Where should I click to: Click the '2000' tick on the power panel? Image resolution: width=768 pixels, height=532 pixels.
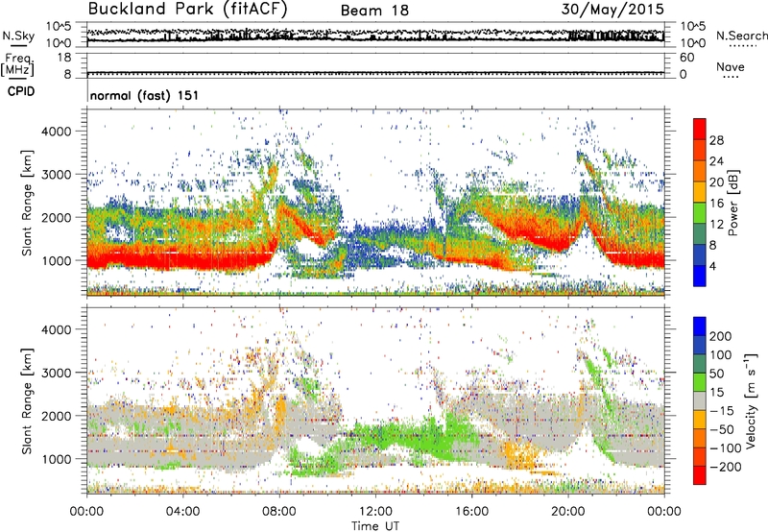(56, 217)
